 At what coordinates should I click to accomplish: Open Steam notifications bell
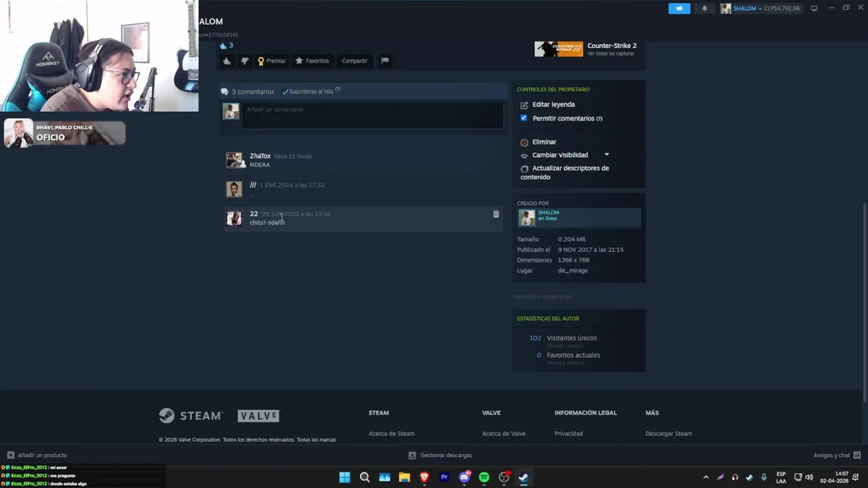705,8
